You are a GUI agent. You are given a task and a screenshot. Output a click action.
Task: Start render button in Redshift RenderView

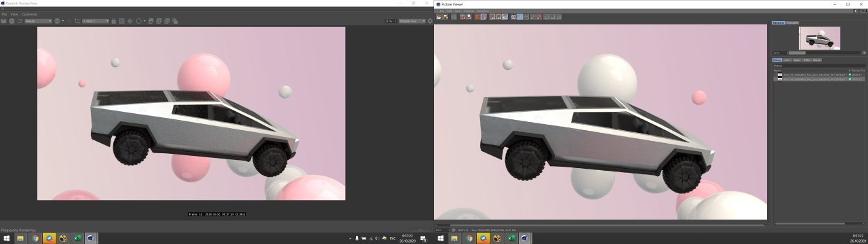coord(12,21)
